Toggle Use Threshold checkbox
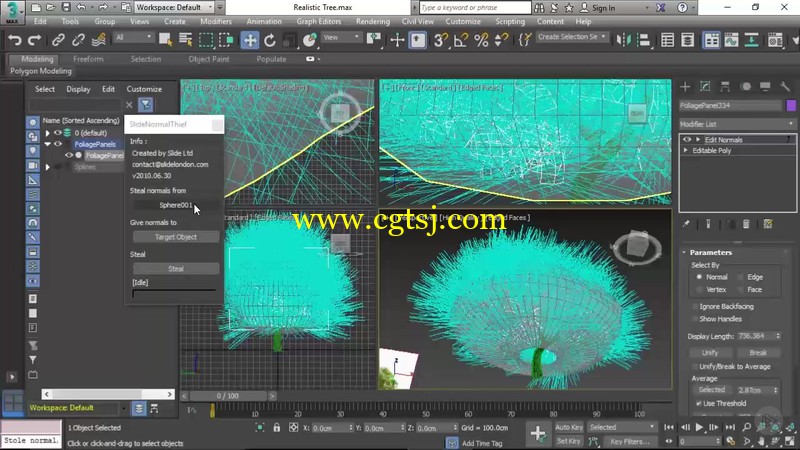The image size is (800, 450). [x=698, y=403]
